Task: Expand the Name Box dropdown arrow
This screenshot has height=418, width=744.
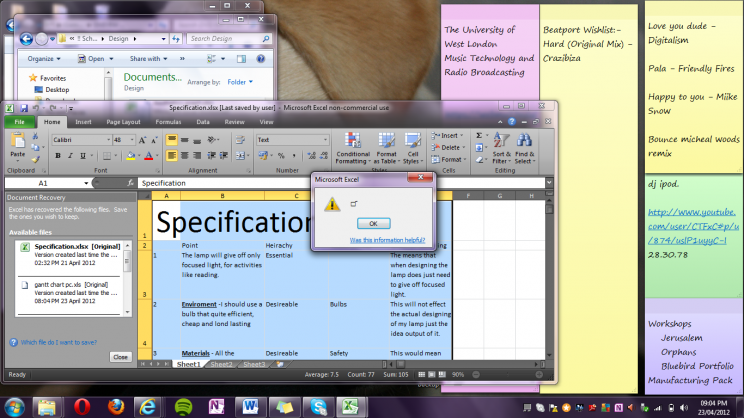Action: coord(86,183)
